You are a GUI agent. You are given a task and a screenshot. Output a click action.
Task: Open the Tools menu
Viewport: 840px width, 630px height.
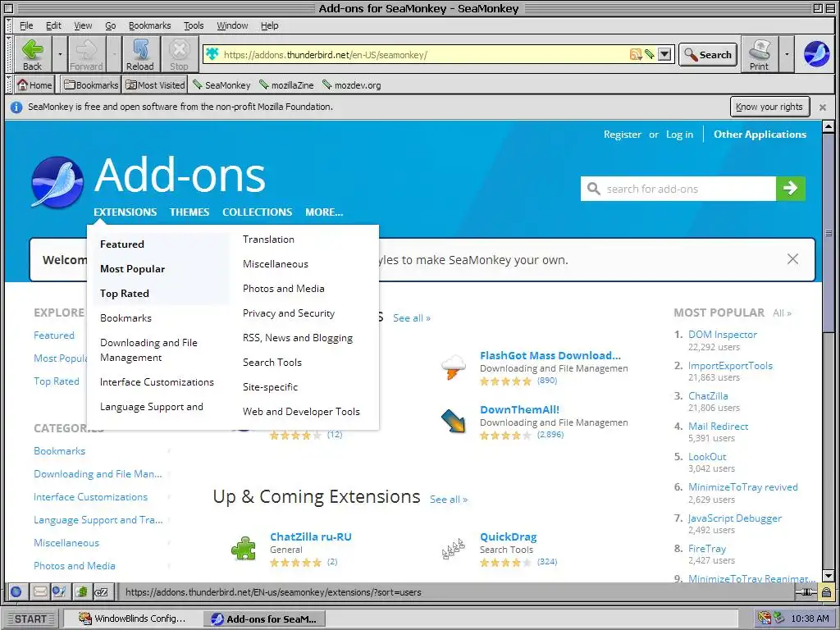194,25
